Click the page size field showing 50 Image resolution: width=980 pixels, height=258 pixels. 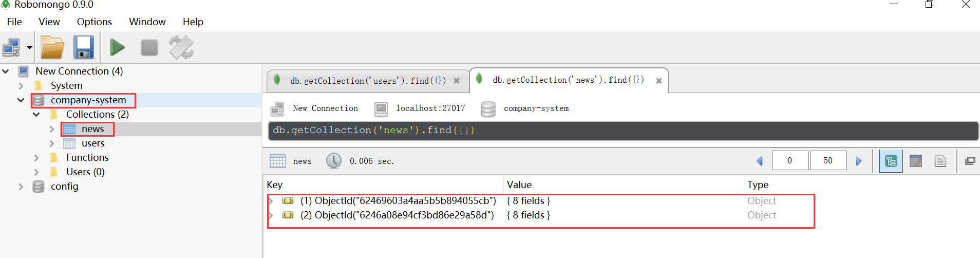click(x=827, y=161)
